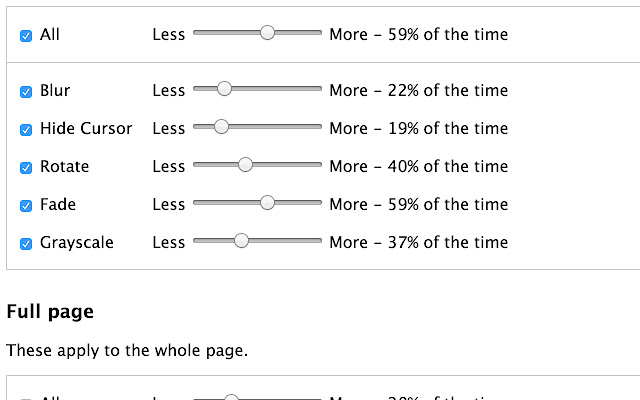This screenshot has width=640, height=400.
Task: Select the Rotate frequency slider handle
Action: point(245,165)
